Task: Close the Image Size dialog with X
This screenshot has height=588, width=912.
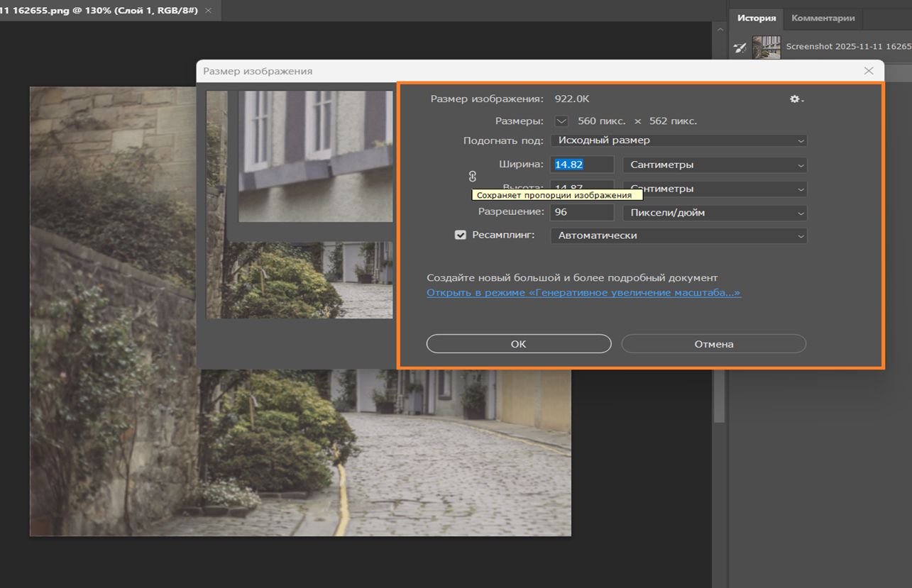Action: [x=869, y=71]
